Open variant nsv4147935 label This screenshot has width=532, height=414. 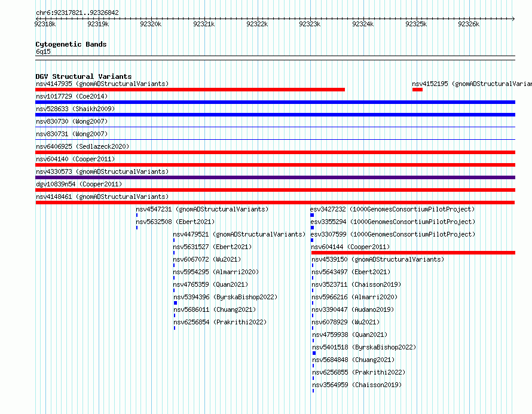click(x=102, y=84)
